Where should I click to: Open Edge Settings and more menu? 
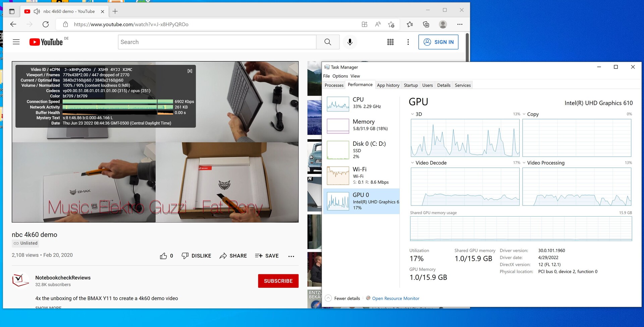(460, 24)
